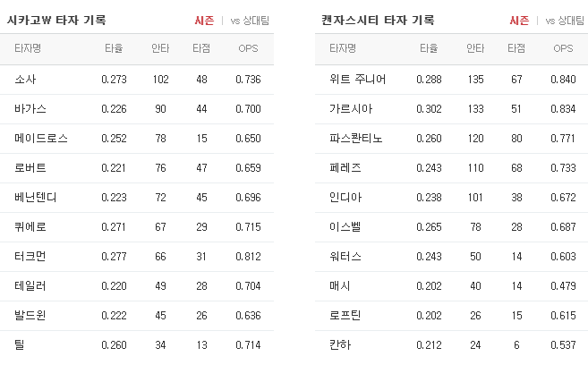Select the 시즌 tab in 시카고W table
588x365 pixels.
204,21
